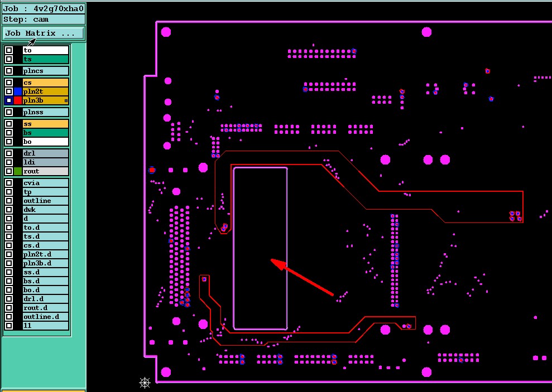Click the green color swatch of rout

pyautogui.click(x=18, y=171)
